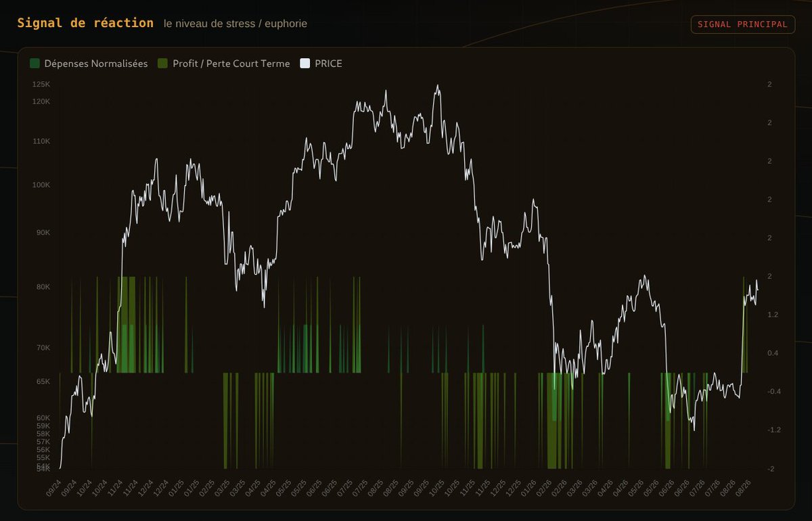812x521 pixels.
Task: Select the 65K price axis label
Action: (x=43, y=382)
